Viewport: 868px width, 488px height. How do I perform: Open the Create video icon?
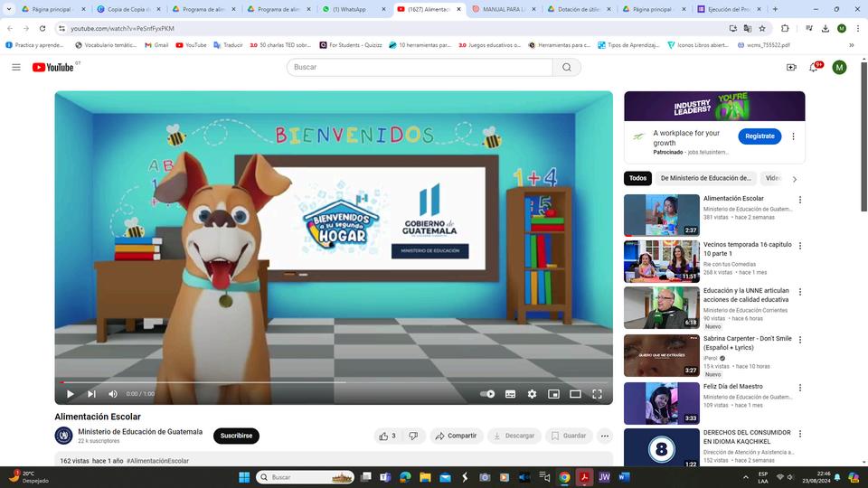pos(791,67)
